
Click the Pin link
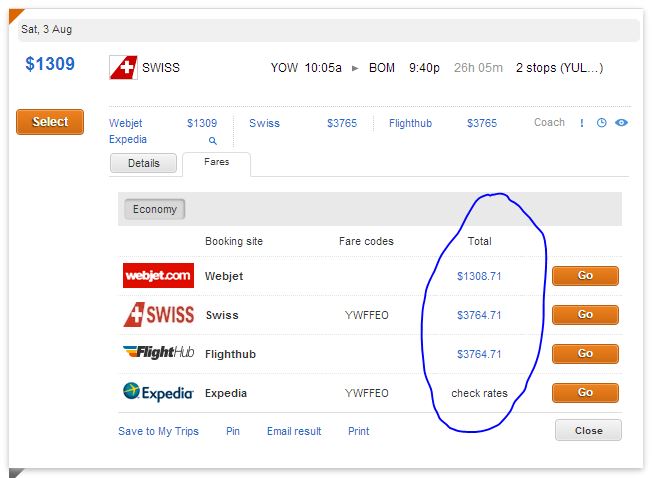coord(233,431)
